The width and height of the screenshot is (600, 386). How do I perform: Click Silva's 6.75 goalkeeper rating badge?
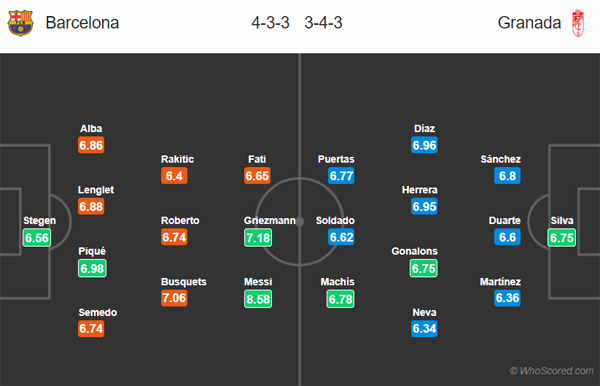(561, 238)
